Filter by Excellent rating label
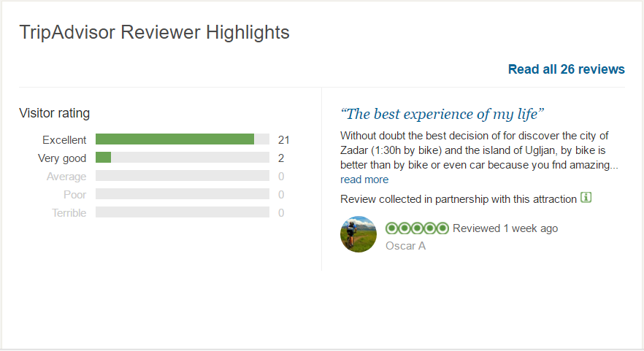This screenshot has height=351, width=644. coord(64,140)
